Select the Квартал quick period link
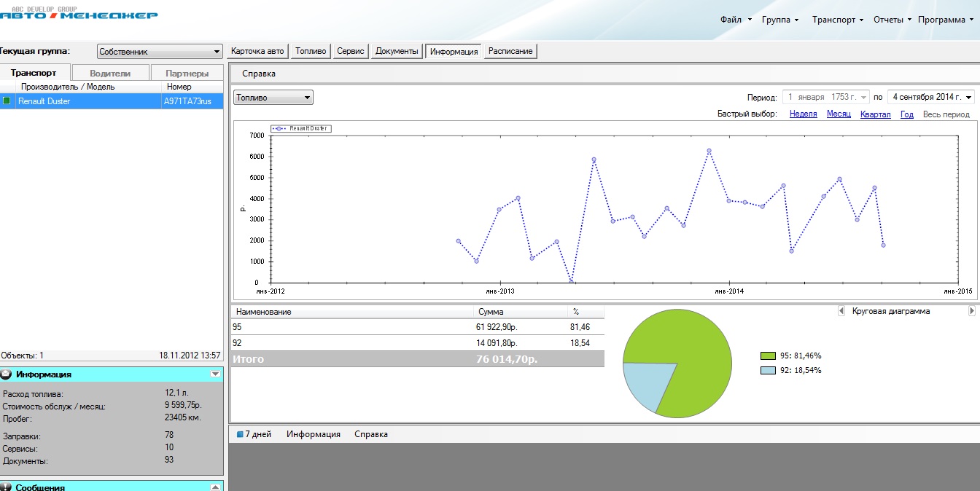 tap(875, 114)
